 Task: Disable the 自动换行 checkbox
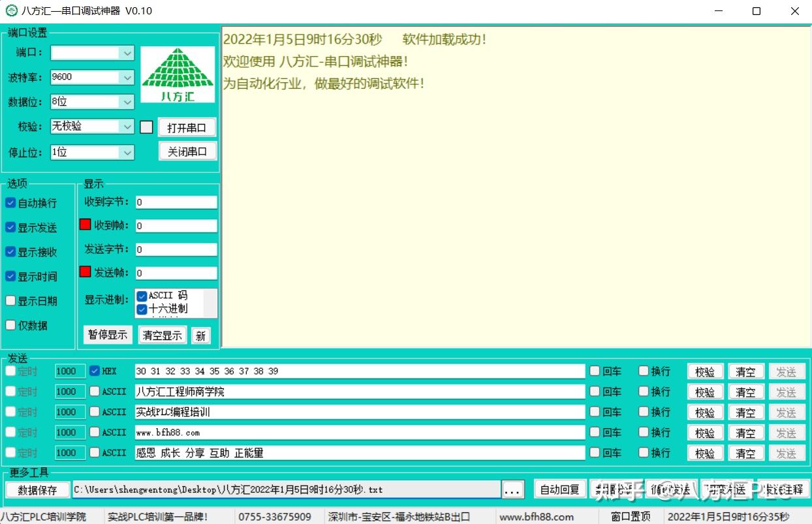10,203
